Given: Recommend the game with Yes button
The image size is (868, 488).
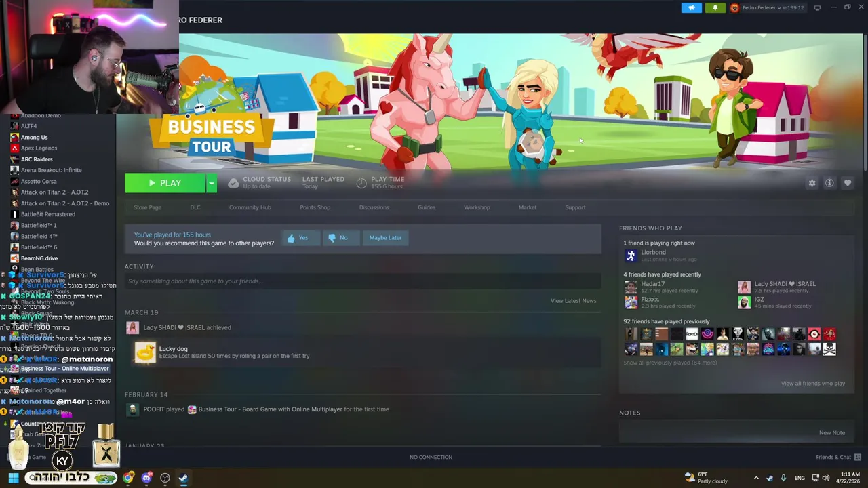Looking at the screenshot, I should pyautogui.click(x=299, y=238).
